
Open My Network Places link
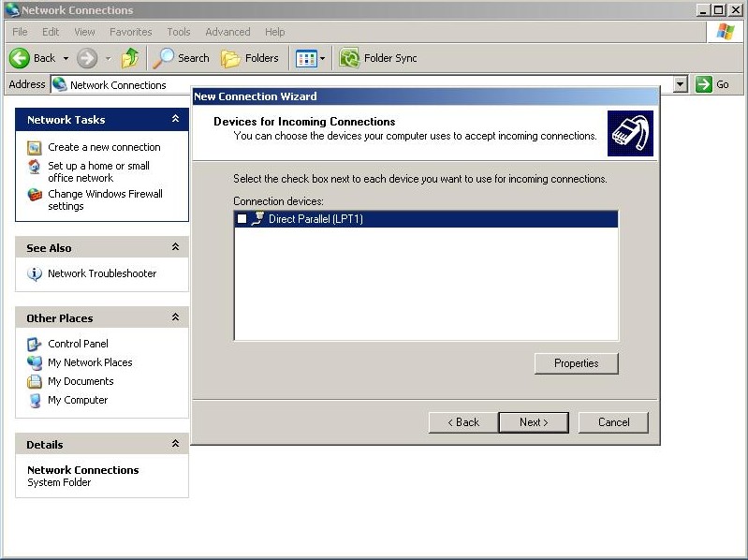90,362
